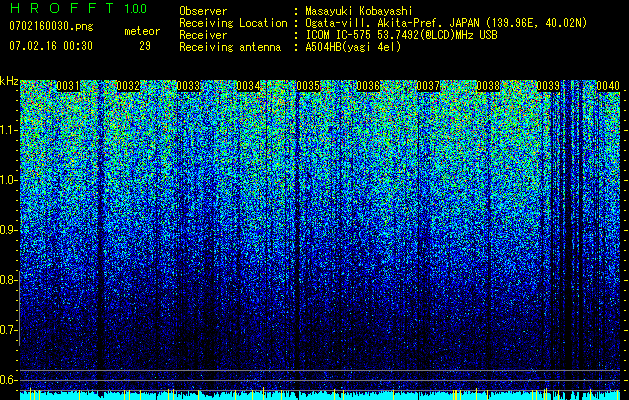Click the 0037 time marker label
This screenshot has height=400, width=629.
(x=428, y=86)
